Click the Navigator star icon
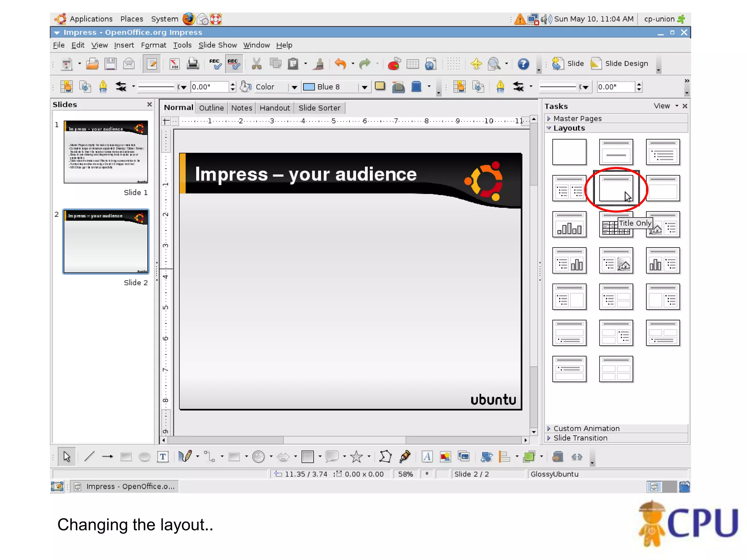 476,64
